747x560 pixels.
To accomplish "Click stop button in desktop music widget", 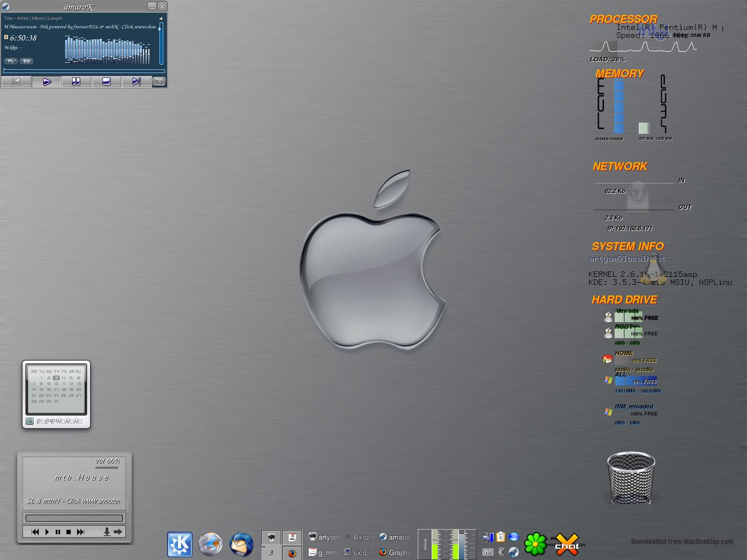I will point(68,532).
